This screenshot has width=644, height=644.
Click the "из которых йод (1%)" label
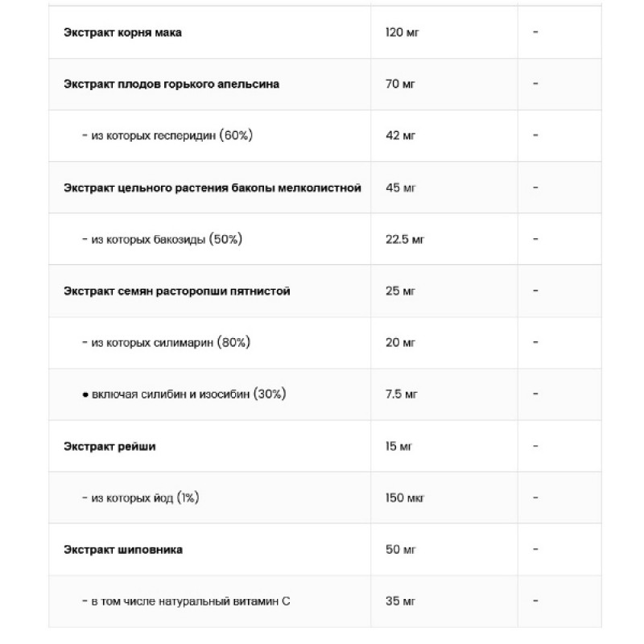click(x=140, y=498)
